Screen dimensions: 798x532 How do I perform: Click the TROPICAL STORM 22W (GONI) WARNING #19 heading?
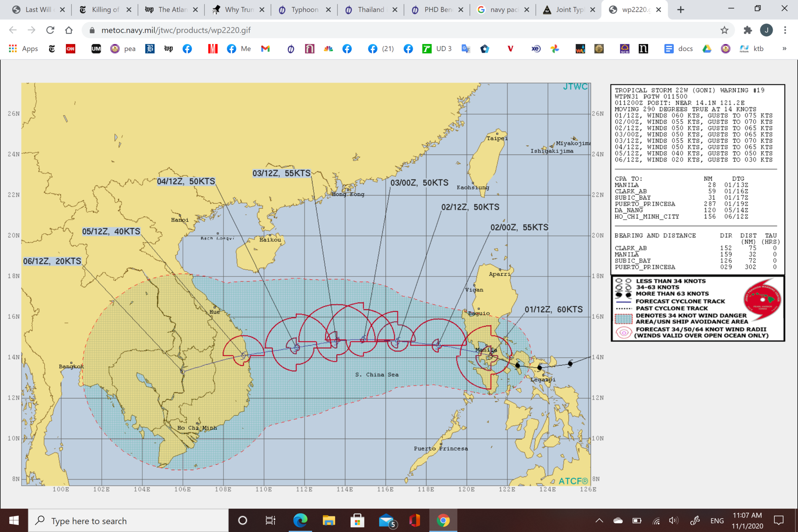(x=689, y=90)
